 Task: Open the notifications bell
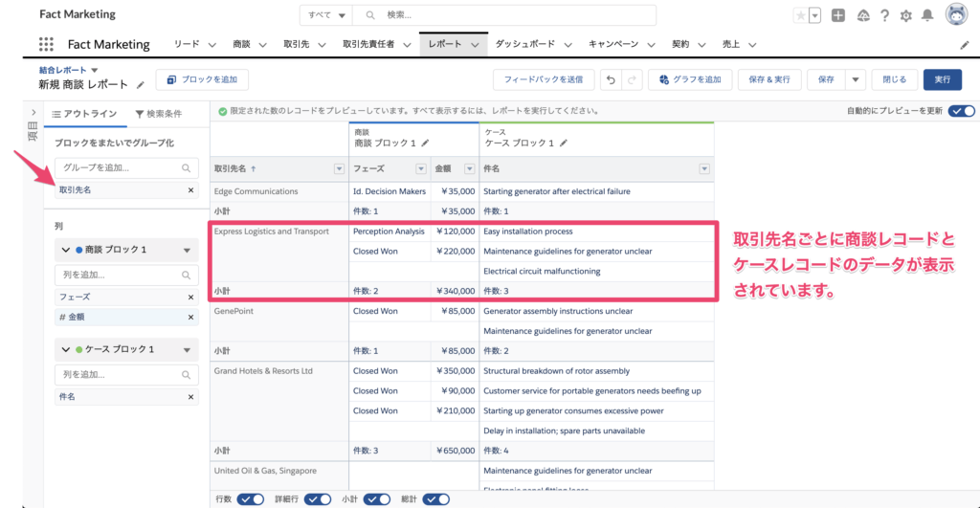pyautogui.click(x=927, y=15)
